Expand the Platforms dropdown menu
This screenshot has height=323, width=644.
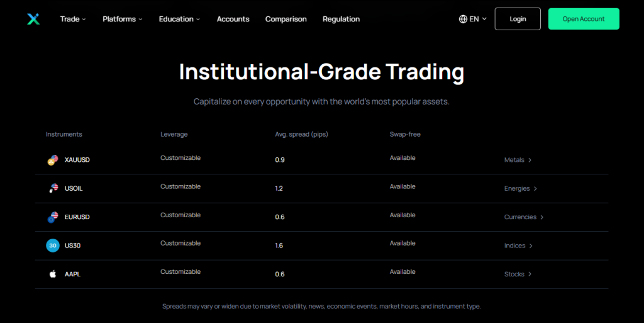(x=123, y=19)
